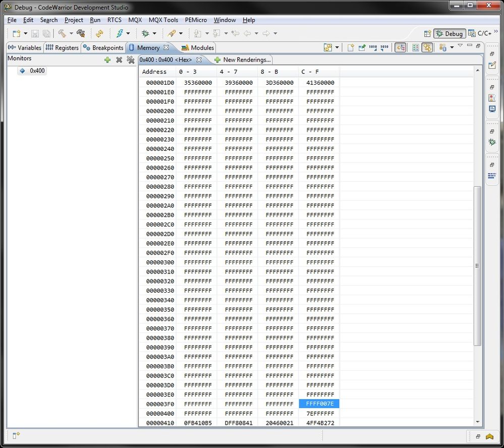Open the refresh options dropdown arrow
Viewport: 504px width, 448px height.
pos(337,47)
